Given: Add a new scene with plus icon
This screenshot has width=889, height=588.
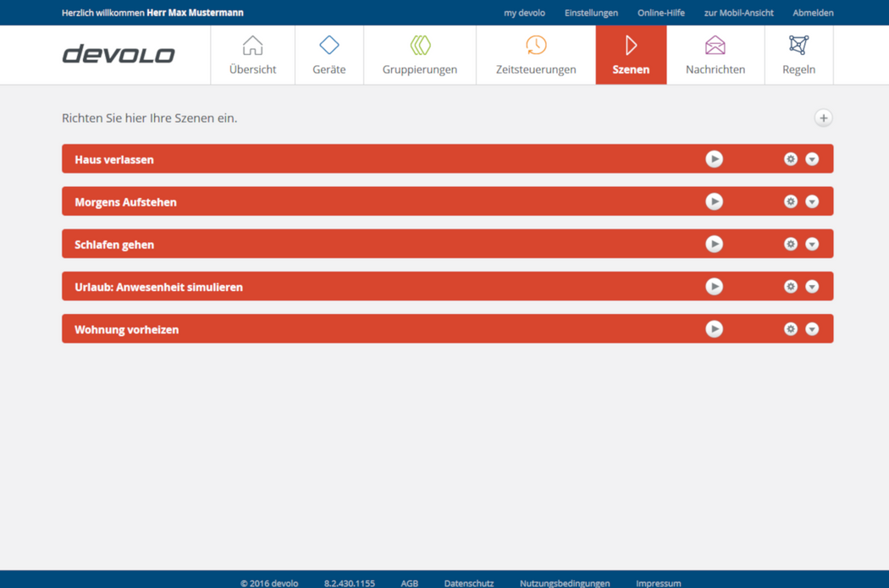Looking at the screenshot, I should tap(823, 118).
